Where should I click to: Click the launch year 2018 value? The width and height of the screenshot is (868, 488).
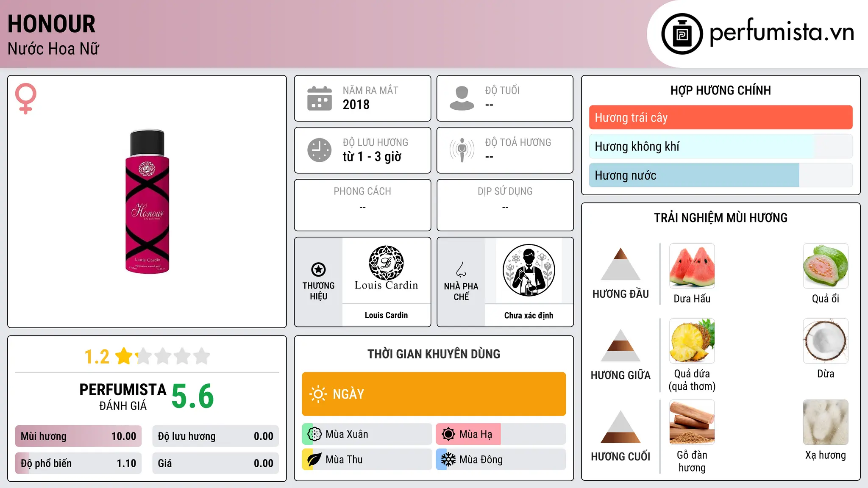(356, 105)
